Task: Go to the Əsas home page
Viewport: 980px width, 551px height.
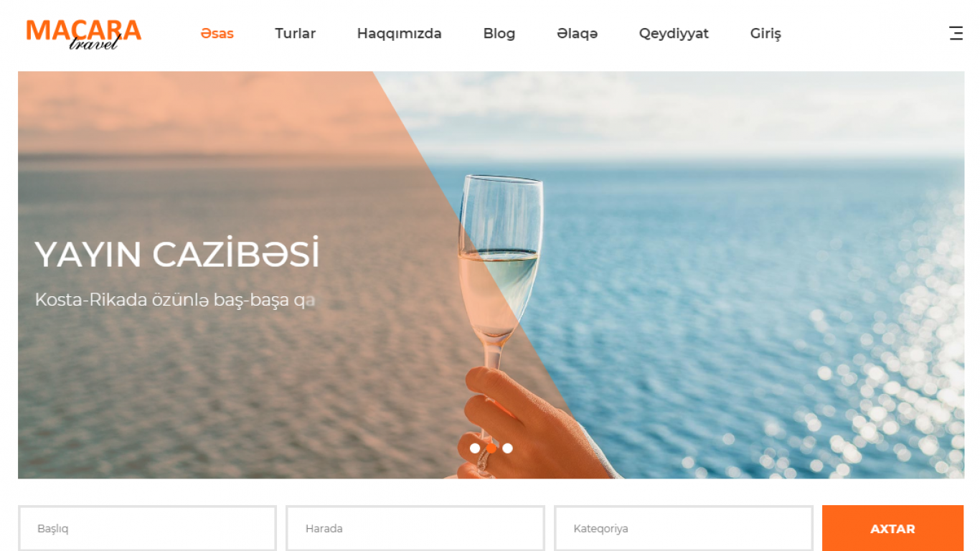Action: click(x=217, y=34)
